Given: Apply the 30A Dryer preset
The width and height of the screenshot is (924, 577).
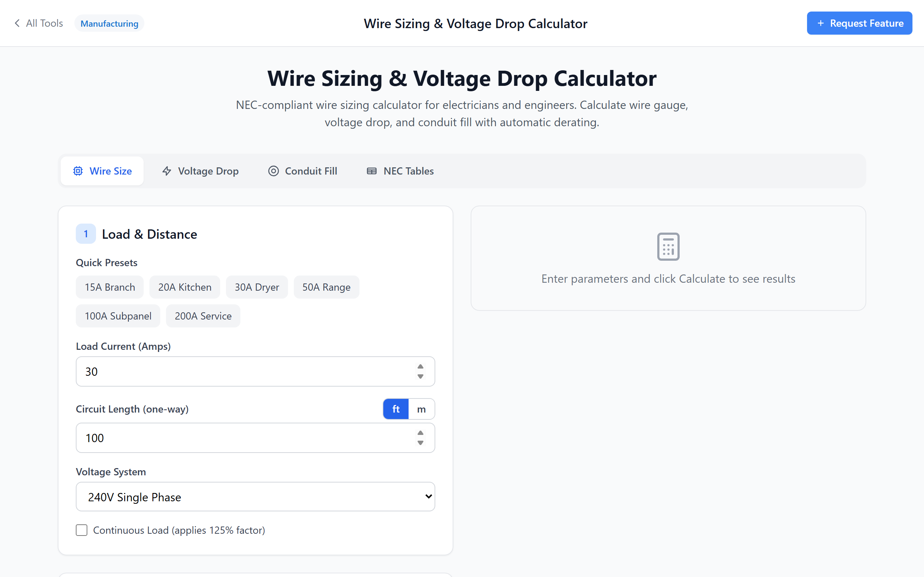Looking at the screenshot, I should (x=257, y=287).
